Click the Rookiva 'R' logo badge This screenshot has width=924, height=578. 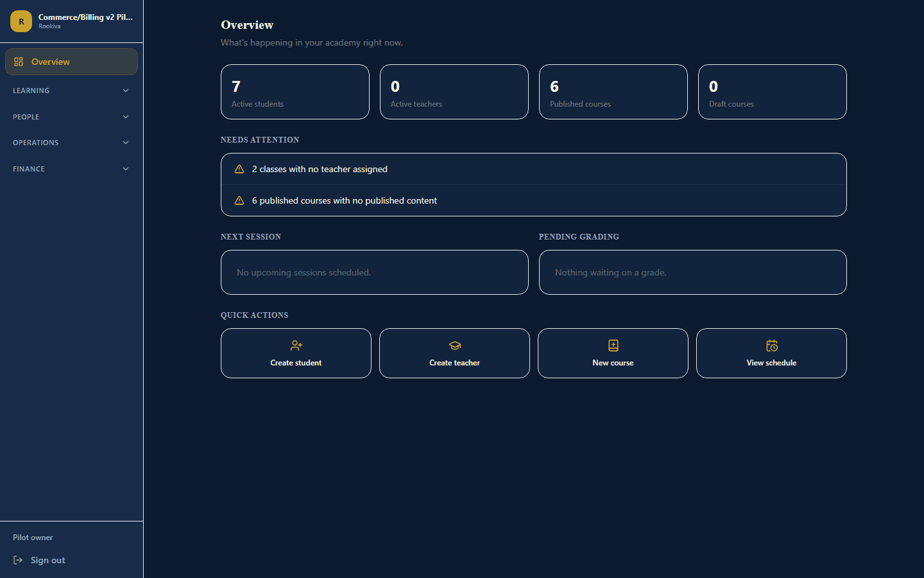tap(21, 21)
